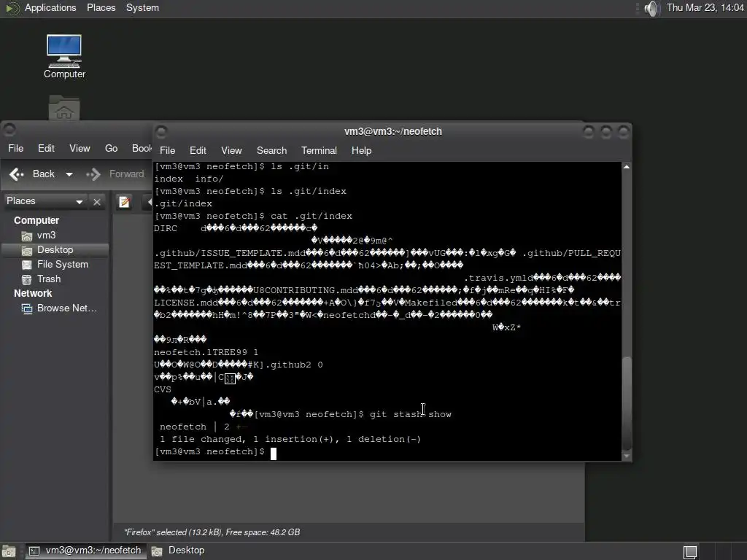747x560 pixels.
Task: Switch to Desktop window taskbar button
Action: 178,551
